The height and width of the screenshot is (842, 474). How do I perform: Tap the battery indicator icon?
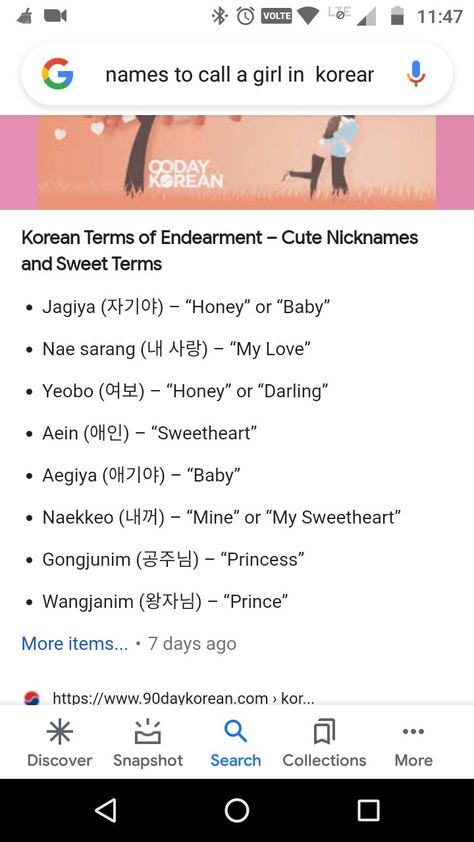coord(397,16)
